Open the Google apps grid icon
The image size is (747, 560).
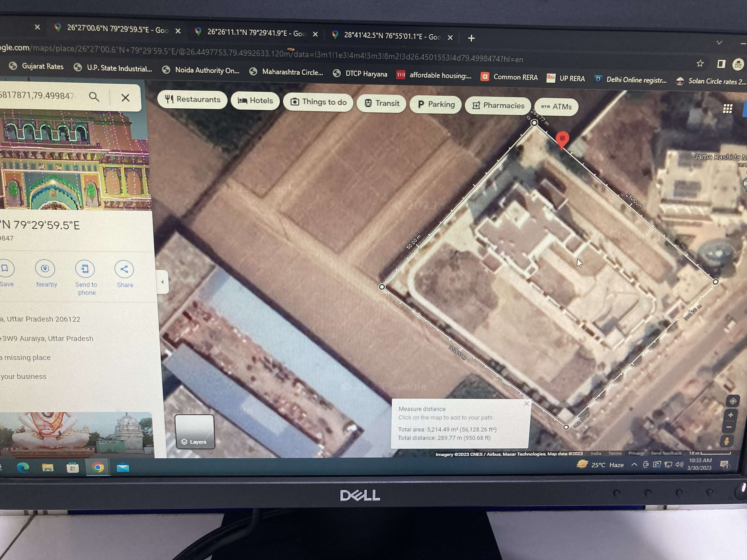point(727,108)
